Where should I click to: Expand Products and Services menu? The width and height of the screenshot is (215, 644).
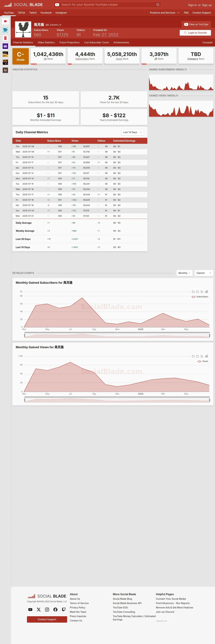(165, 13)
